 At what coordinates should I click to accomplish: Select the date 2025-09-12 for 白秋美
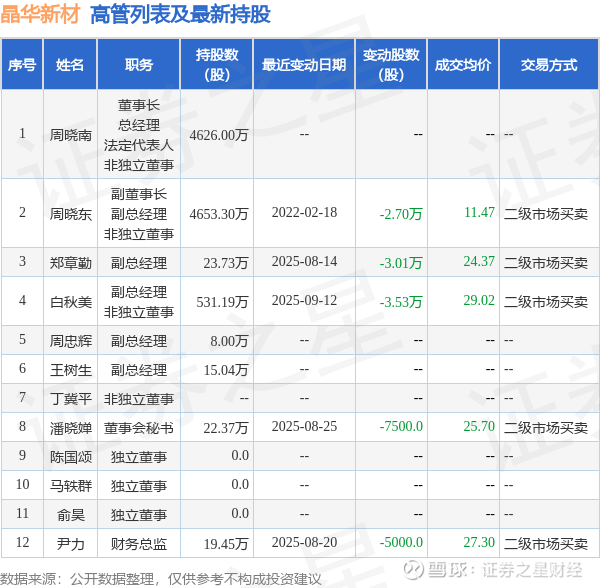(304, 301)
